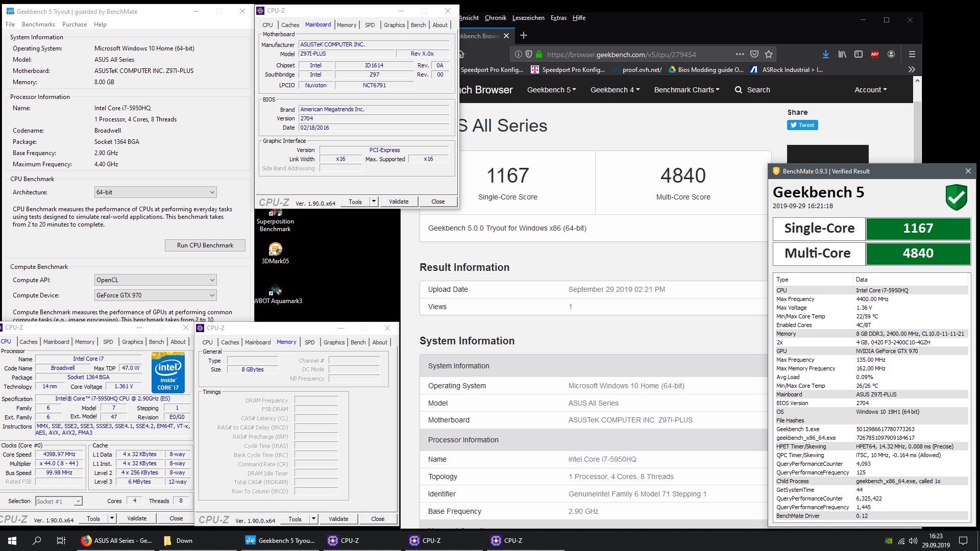Open Firefox library icon

coord(842,54)
